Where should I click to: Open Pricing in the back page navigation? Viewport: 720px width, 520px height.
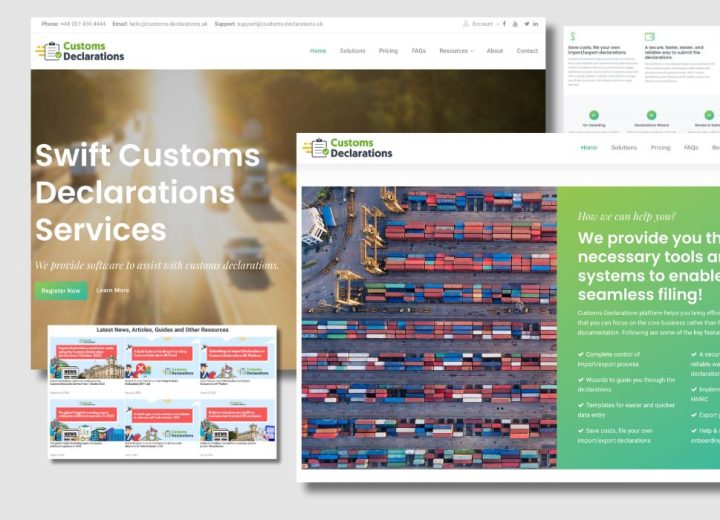point(388,51)
